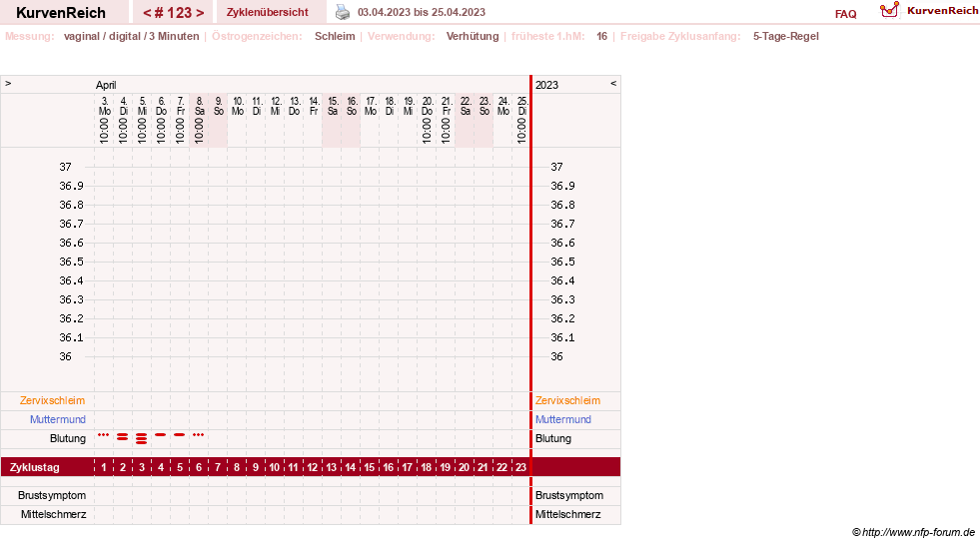Click the nfp-forum.de copyright link

[x=914, y=532]
